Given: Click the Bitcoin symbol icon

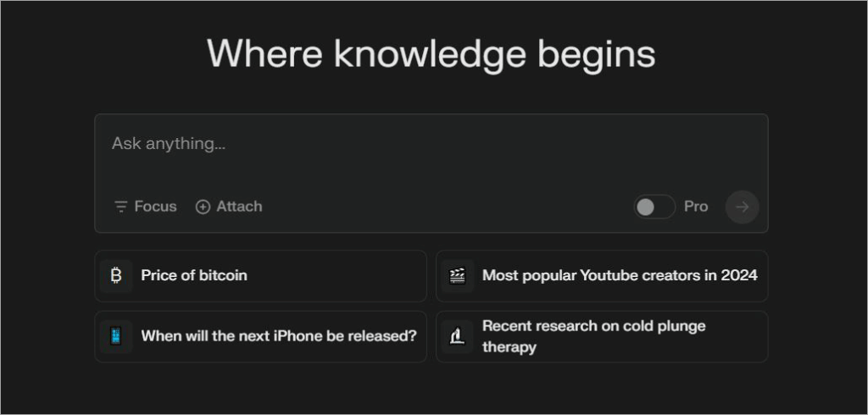Looking at the screenshot, I should click(x=116, y=275).
